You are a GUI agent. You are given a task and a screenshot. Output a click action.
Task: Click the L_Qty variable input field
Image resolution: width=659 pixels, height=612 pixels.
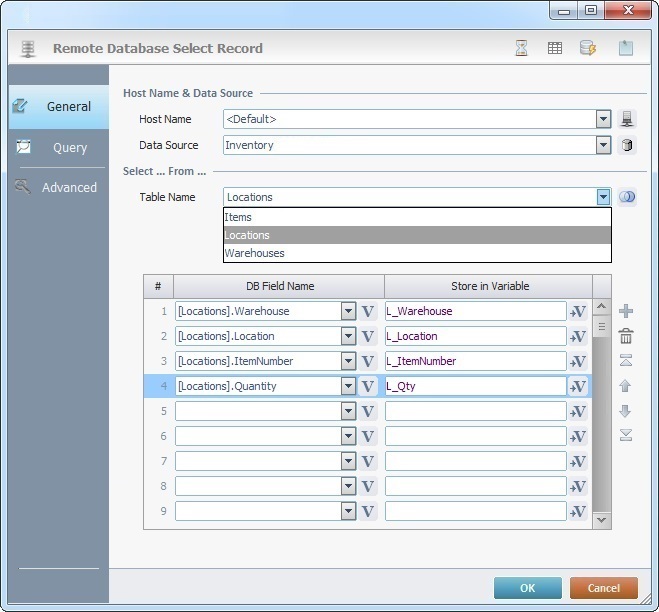pos(474,386)
